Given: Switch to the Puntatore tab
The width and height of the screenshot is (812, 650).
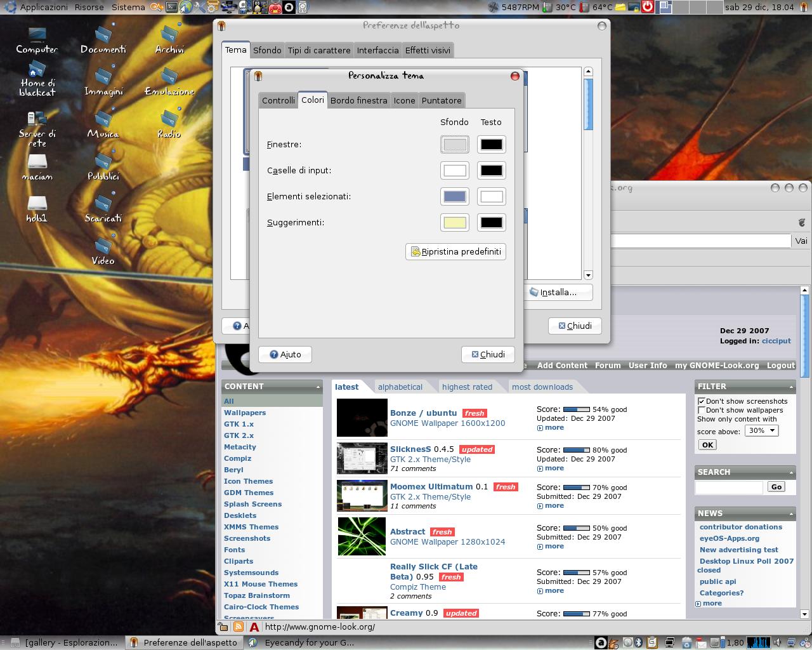Looking at the screenshot, I should click(x=442, y=100).
